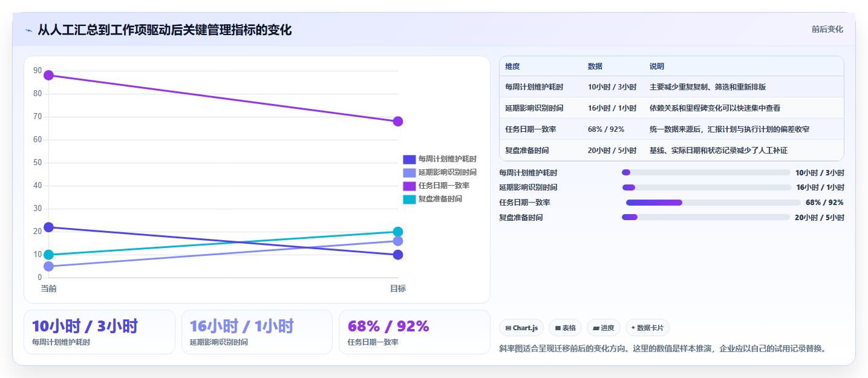Select the cyan data point at 10 for 当前
The image size is (868, 378).
pos(48,255)
